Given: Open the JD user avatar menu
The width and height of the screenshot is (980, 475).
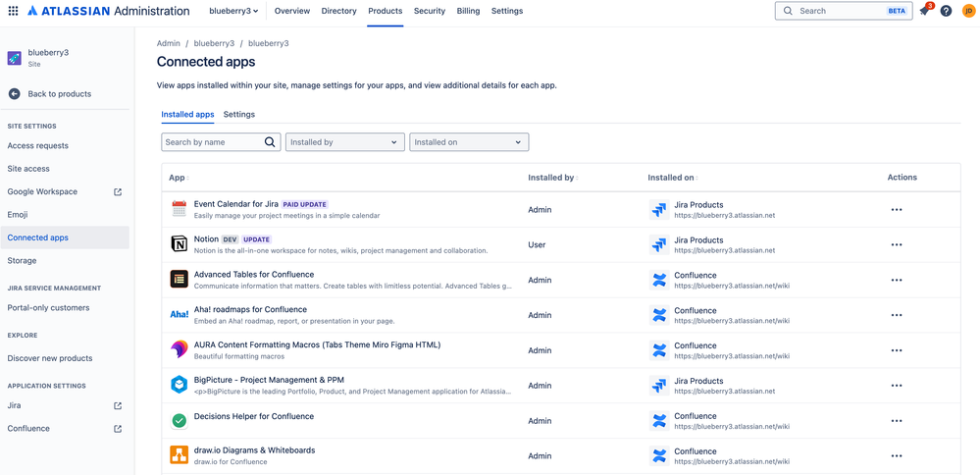Looking at the screenshot, I should pyautogui.click(x=969, y=11).
